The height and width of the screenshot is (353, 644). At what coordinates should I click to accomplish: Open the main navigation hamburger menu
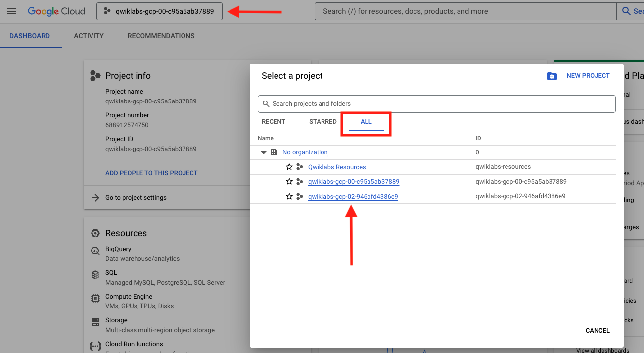[11, 11]
